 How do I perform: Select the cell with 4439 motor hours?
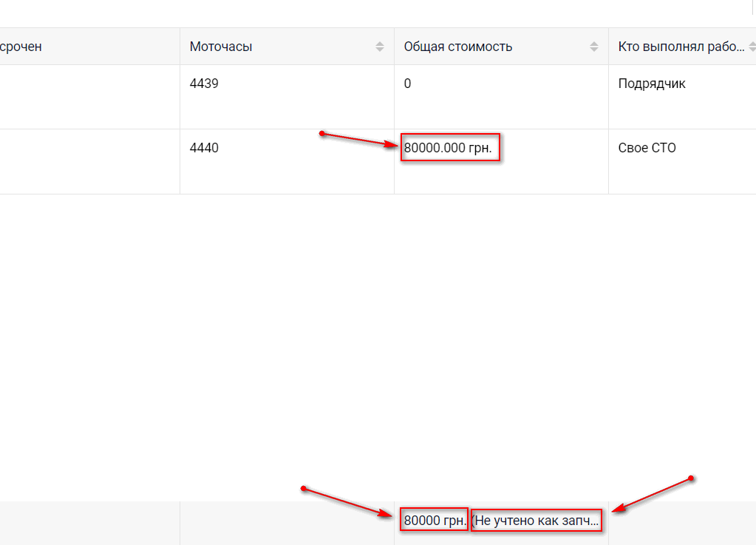coord(204,84)
